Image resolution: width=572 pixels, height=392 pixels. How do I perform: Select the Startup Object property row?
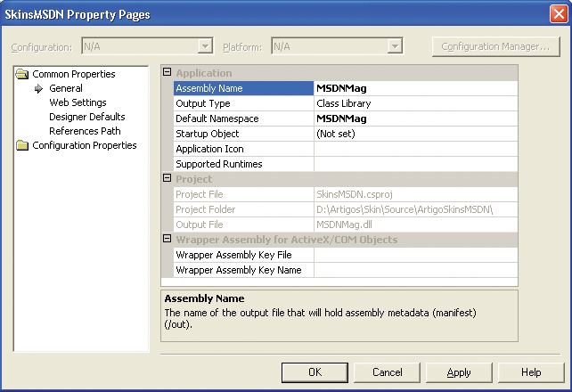click(x=242, y=134)
